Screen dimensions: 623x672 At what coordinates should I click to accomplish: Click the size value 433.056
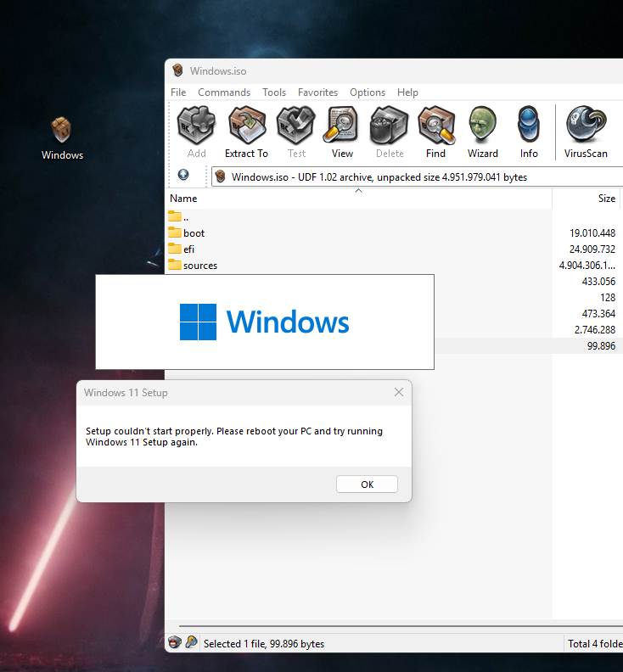click(598, 282)
